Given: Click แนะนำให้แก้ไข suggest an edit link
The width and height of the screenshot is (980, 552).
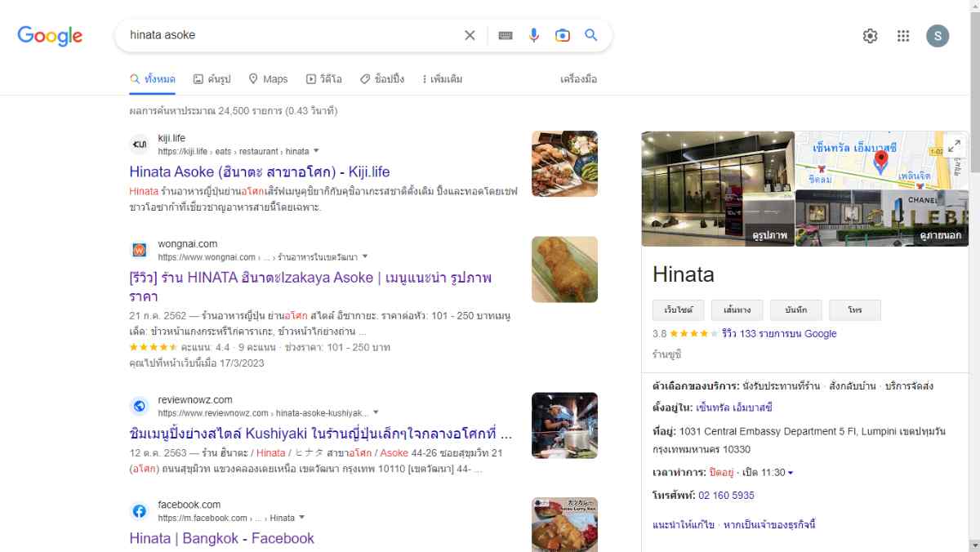Looking at the screenshot, I should pos(684,524).
